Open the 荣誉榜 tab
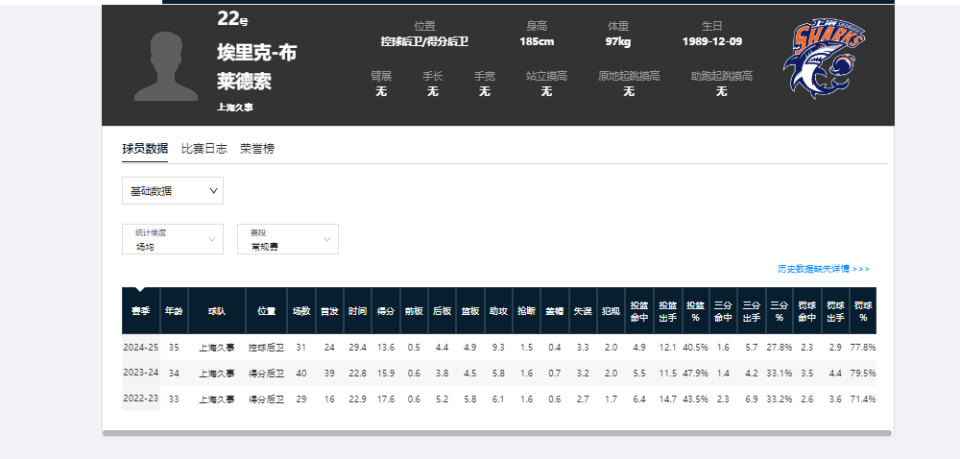Viewport: 960px width, 459px height. tap(257, 148)
